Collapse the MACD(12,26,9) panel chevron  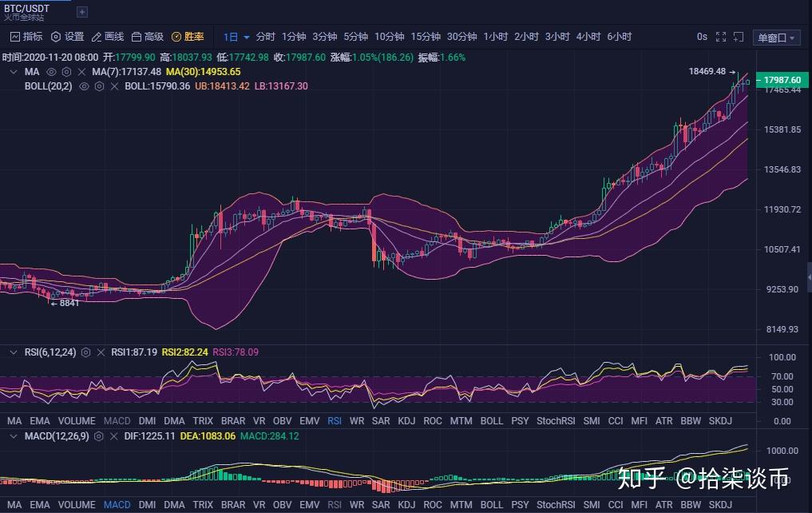point(14,436)
